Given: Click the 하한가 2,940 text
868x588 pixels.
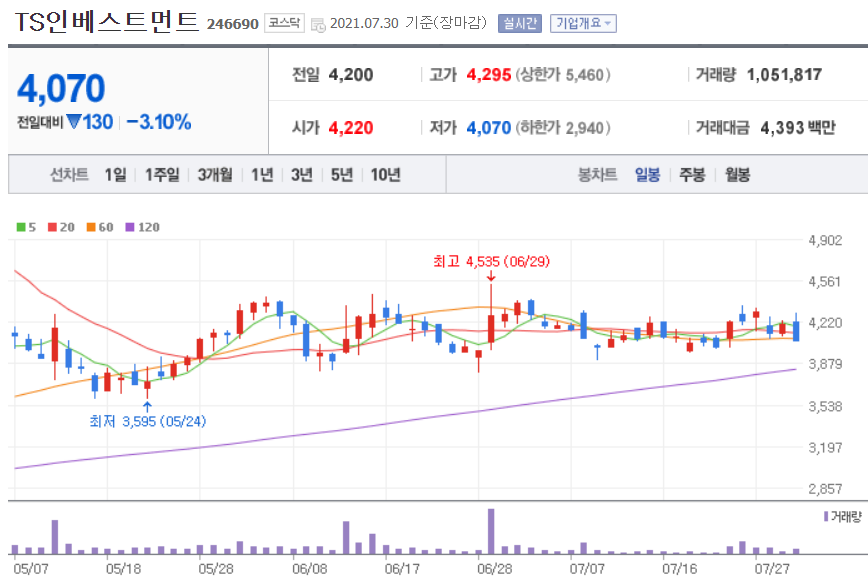Looking at the screenshot, I should tap(563, 128).
